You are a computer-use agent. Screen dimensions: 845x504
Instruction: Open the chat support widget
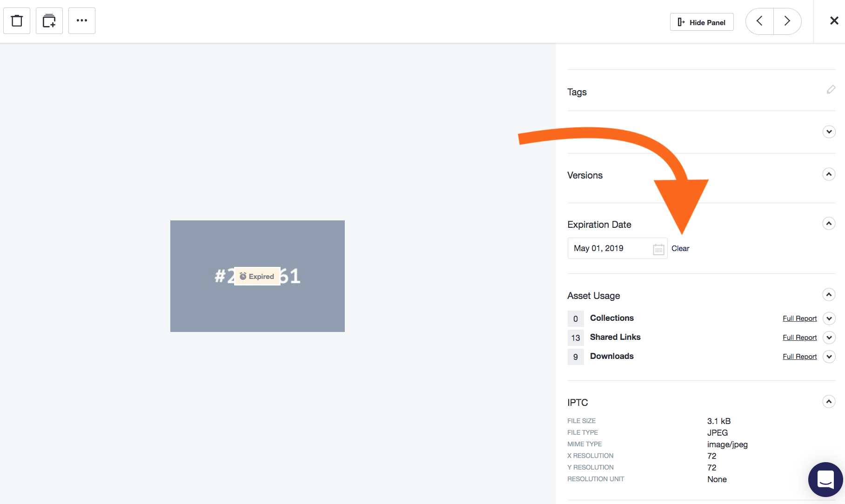coord(825,479)
